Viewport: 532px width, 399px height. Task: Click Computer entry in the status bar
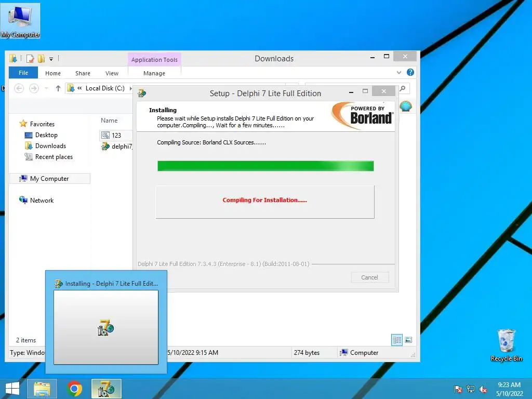click(360, 353)
